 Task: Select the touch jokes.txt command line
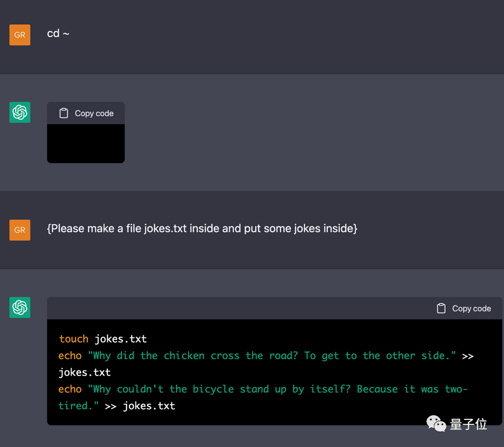[102, 339]
